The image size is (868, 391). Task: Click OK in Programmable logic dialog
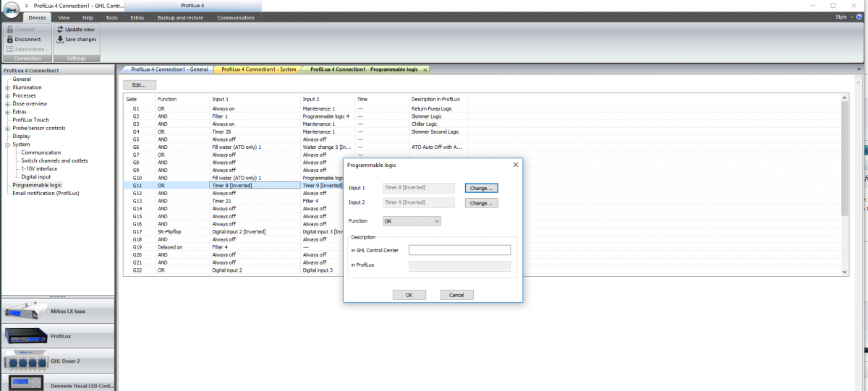pos(409,295)
